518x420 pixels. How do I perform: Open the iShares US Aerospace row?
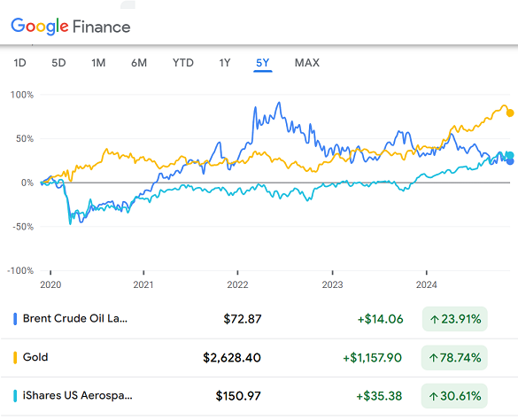pos(259,396)
